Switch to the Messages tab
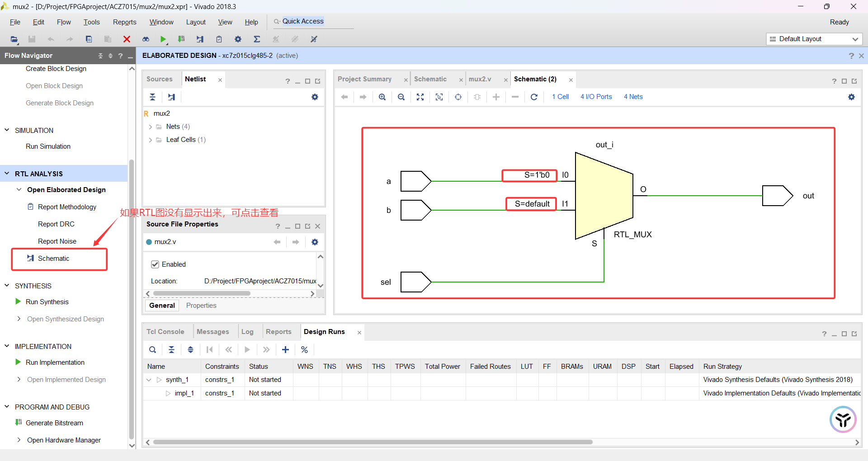This screenshot has height=461, width=868. click(x=212, y=332)
